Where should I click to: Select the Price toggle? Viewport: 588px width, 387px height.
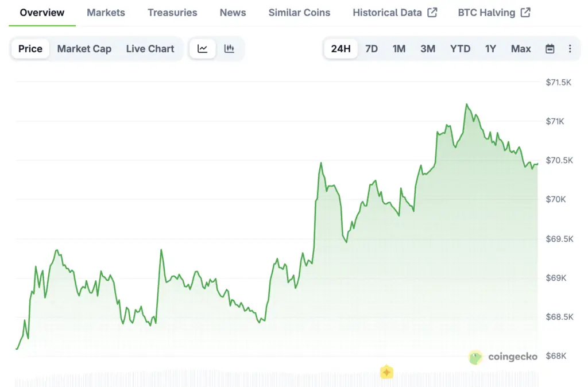[30, 49]
